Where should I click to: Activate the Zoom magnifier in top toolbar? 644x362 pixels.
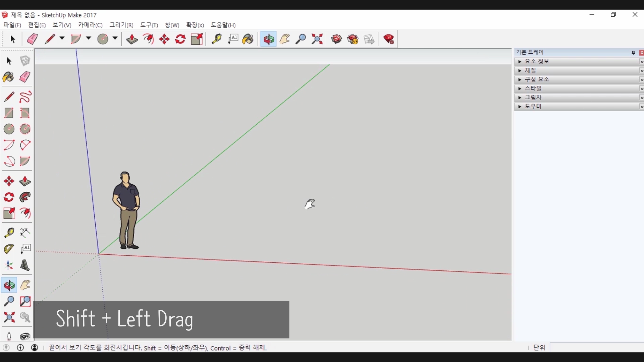pos(301,39)
